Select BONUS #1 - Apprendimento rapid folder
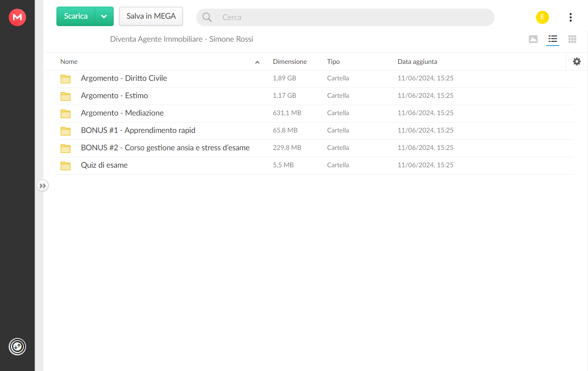Image resolution: width=588 pixels, height=371 pixels. pos(316,131)
